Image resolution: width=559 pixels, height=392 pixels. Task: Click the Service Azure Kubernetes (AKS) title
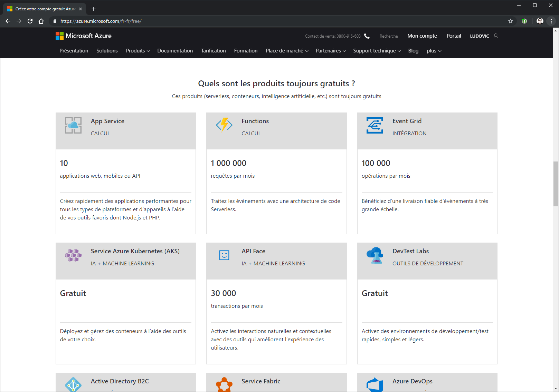point(135,251)
